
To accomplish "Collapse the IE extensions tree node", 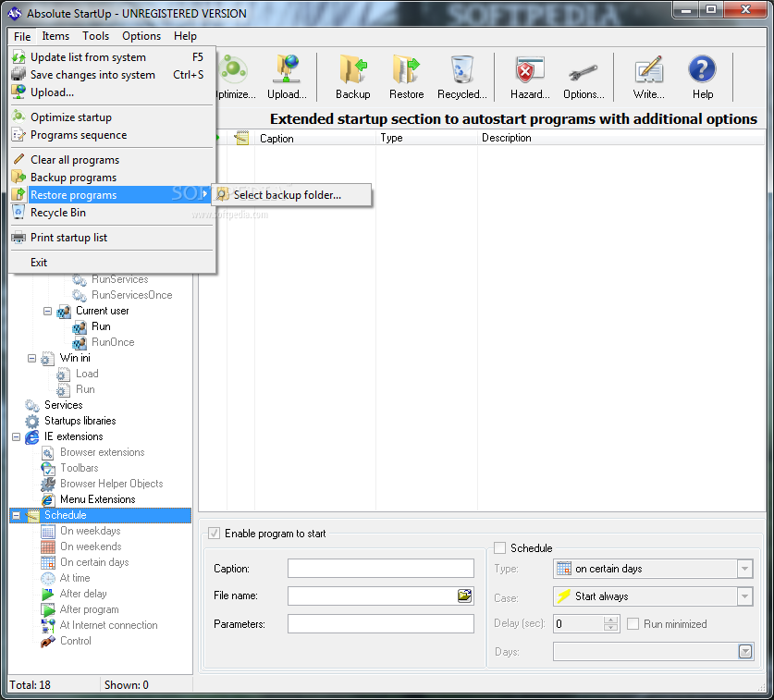I will pyautogui.click(x=17, y=436).
